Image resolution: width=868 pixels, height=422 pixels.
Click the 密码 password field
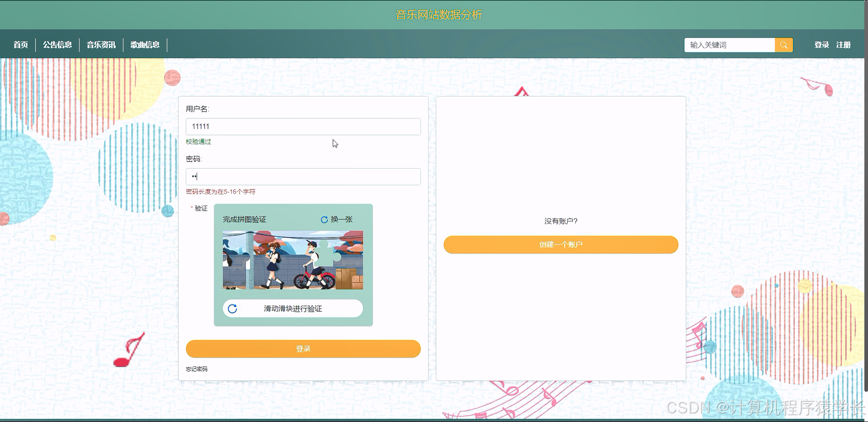tap(303, 177)
